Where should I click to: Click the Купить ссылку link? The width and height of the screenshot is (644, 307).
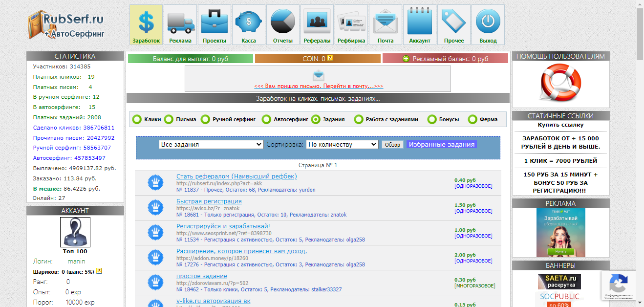click(x=560, y=125)
